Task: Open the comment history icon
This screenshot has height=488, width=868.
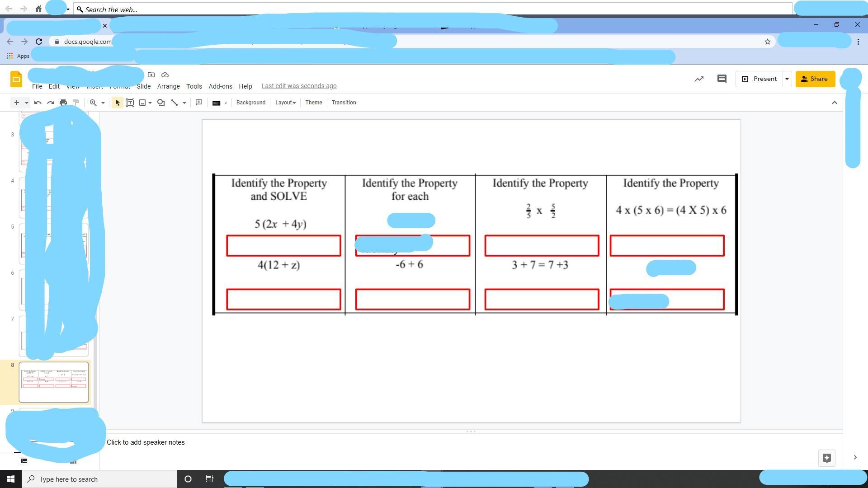Action: tap(722, 79)
